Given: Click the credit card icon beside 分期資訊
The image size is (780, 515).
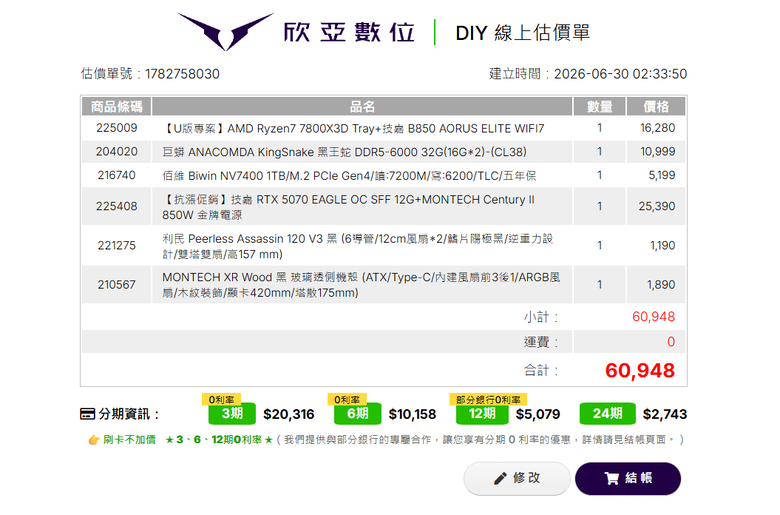Looking at the screenshot, I should coord(87,414).
